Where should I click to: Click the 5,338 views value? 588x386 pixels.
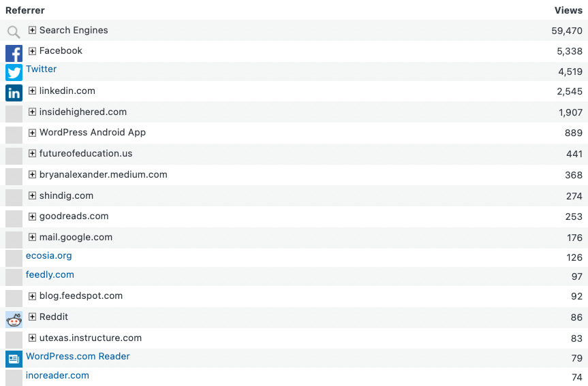tap(569, 51)
